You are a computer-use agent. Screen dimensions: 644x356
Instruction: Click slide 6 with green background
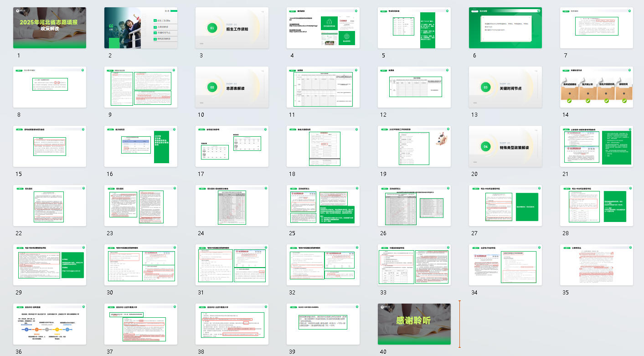[505, 28]
